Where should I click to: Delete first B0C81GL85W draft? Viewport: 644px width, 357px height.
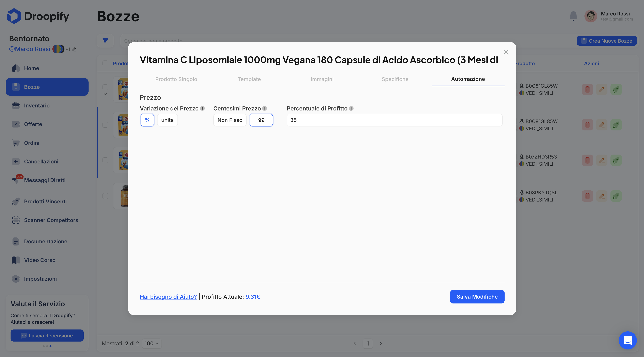[587, 89]
